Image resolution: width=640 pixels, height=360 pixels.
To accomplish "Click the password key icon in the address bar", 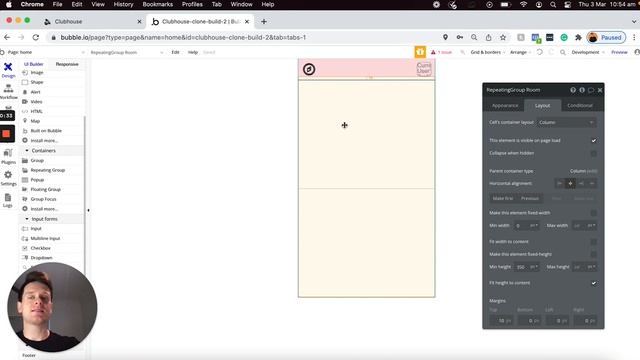I will (x=460, y=38).
